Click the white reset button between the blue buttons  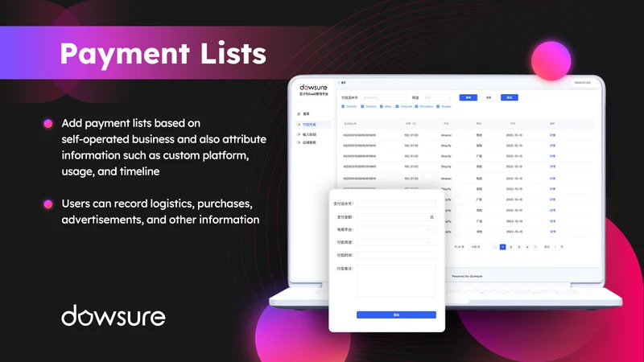(x=489, y=97)
